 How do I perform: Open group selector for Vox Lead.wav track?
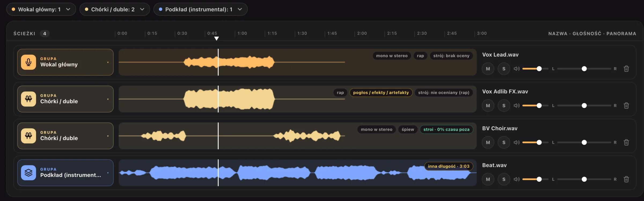point(65,62)
